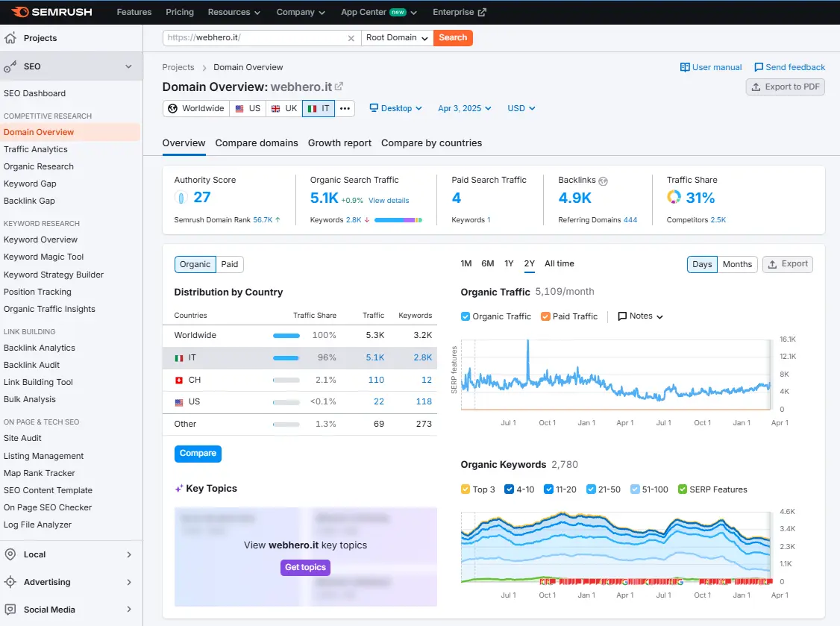The height and width of the screenshot is (626, 840).
Task: Select the IT flag database
Action: 312,108
